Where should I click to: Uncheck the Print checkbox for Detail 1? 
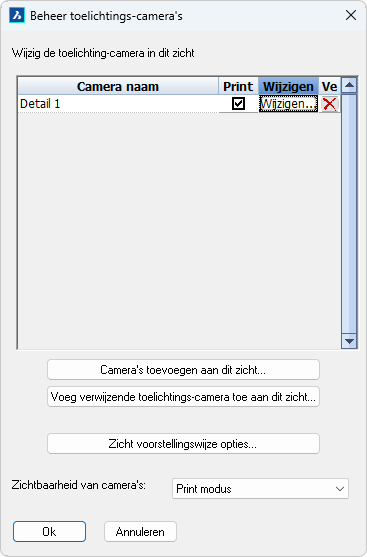pyautogui.click(x=238, y=104)
